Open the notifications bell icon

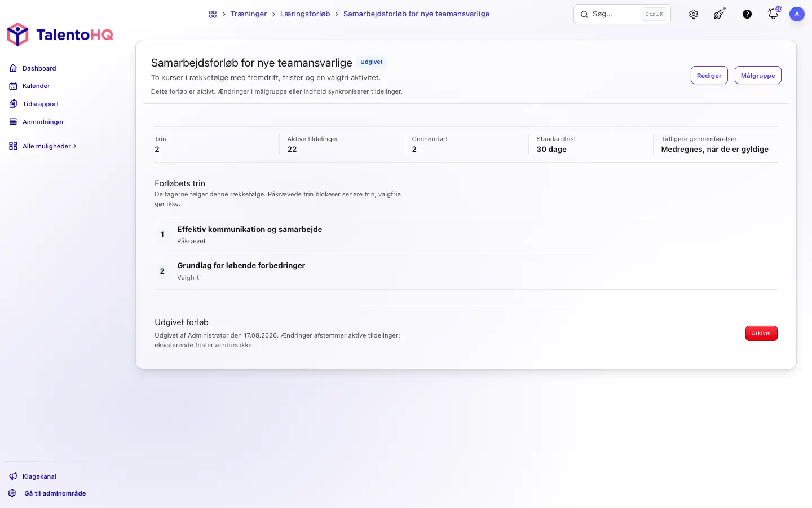[x=774, y=14]
